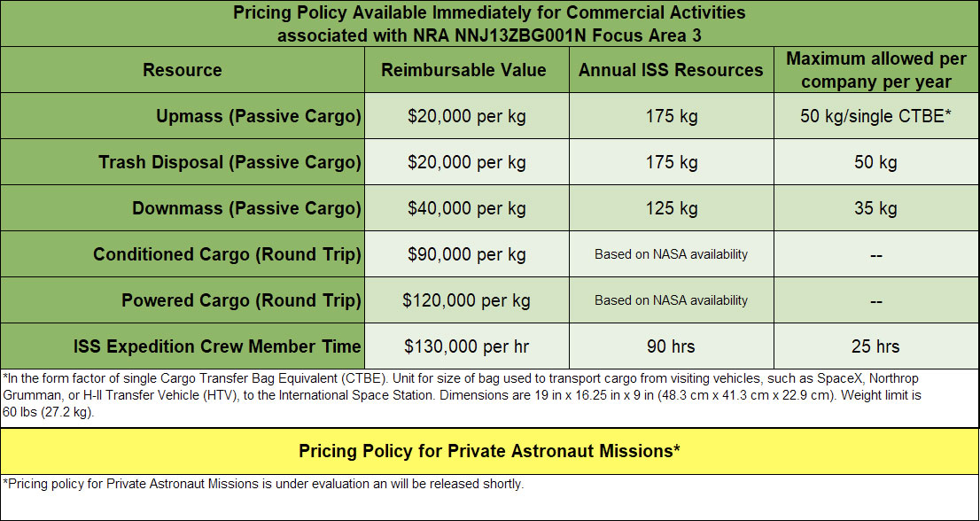Click the $130,000 per hr value
This screenshot has width=980, height=521.
pos(467,346)
